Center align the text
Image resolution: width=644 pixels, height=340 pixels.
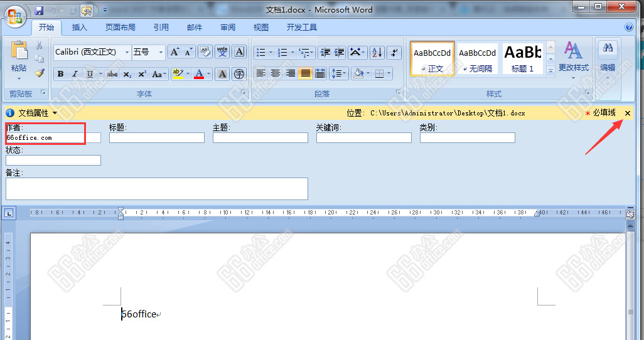pos(276,74)
